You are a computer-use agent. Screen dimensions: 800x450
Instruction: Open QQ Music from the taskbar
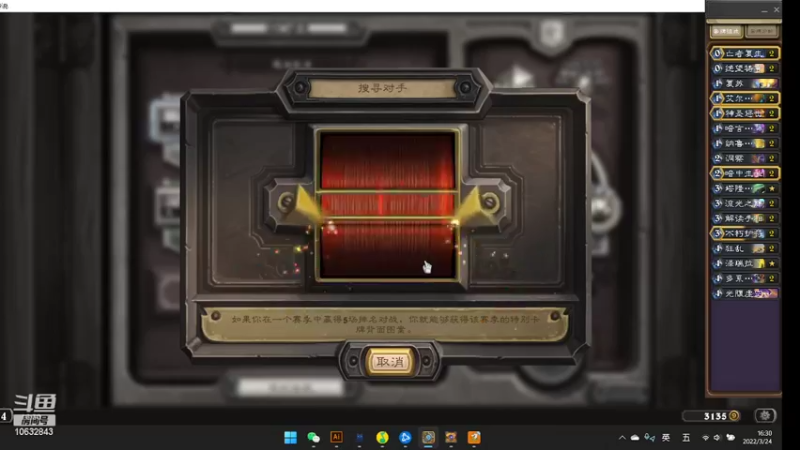[382, 437]
